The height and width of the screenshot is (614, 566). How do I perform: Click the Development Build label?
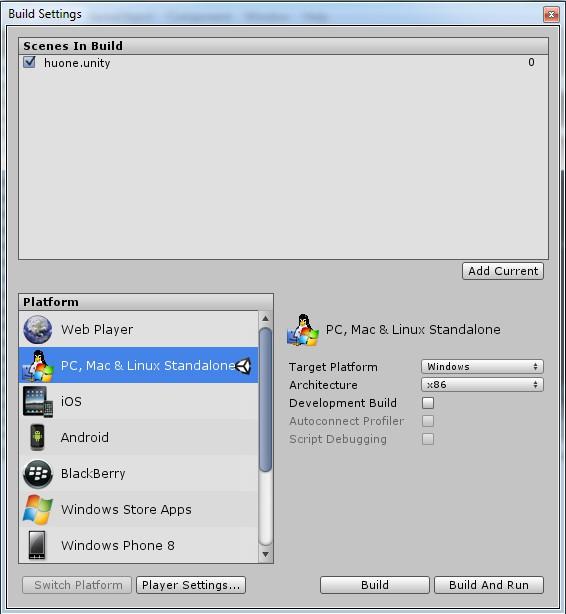coord(343,403)
